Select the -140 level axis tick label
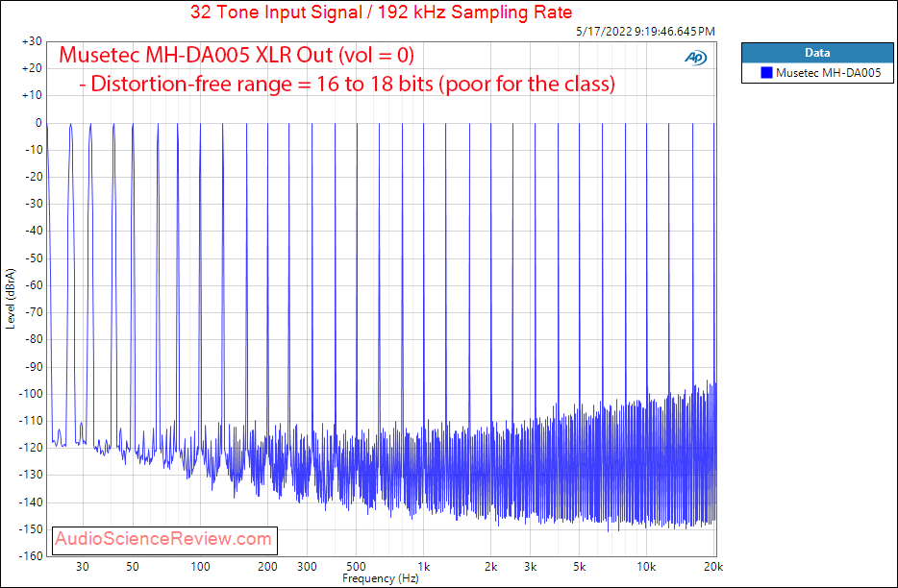898x588 pixels. [31, 502]
